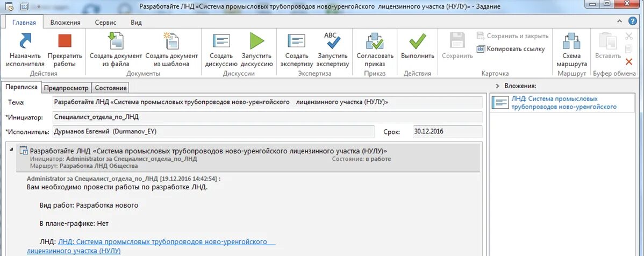
Task: Click Сохранить и закрыть command
Action: [513, 36]
